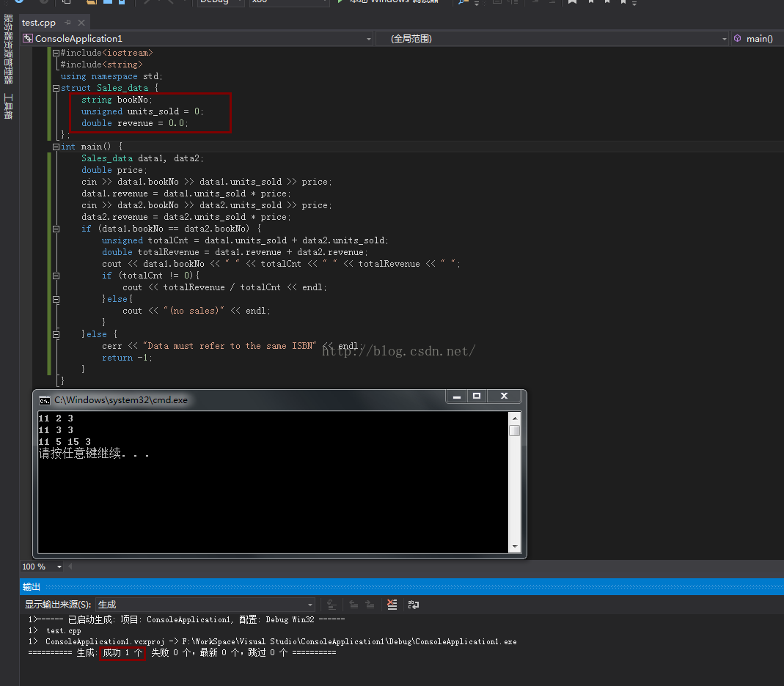Click the ConsoleApplication1.vcxproj output path line
The image size is (784, 686).
tap(273, 641)
